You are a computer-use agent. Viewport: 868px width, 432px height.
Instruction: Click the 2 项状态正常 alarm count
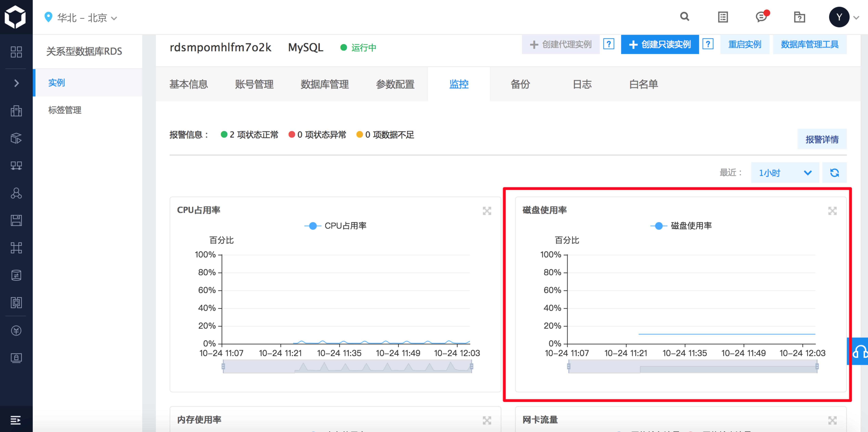(249, 135)
